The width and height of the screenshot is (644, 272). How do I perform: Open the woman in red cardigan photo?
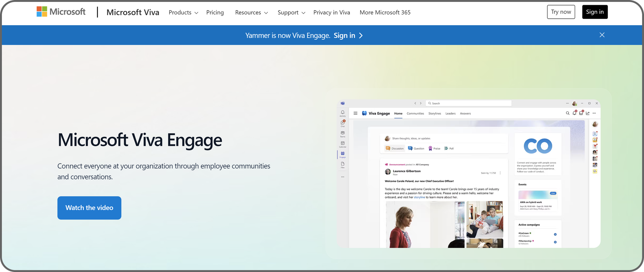point(425,224)
